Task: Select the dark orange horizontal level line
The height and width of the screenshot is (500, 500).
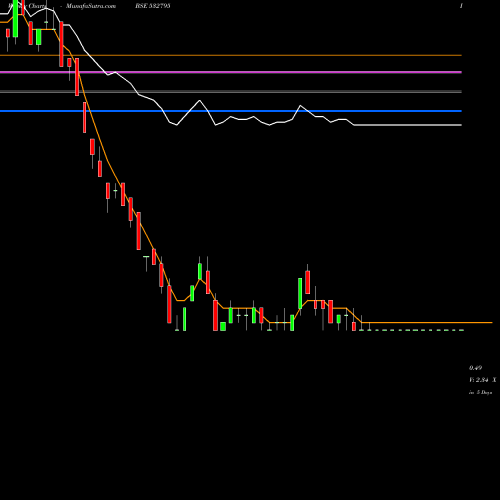Action: pyautogui.click(x=231, y=55)
